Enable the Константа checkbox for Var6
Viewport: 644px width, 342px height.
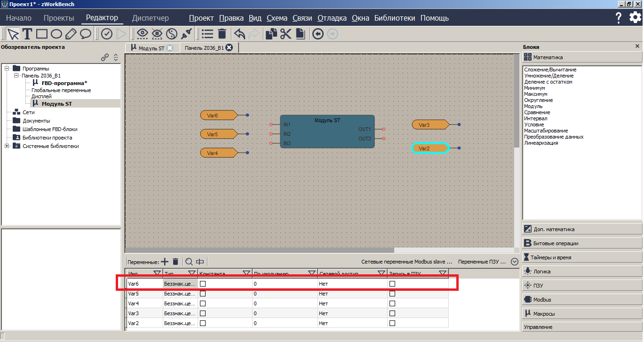point(204,283)
